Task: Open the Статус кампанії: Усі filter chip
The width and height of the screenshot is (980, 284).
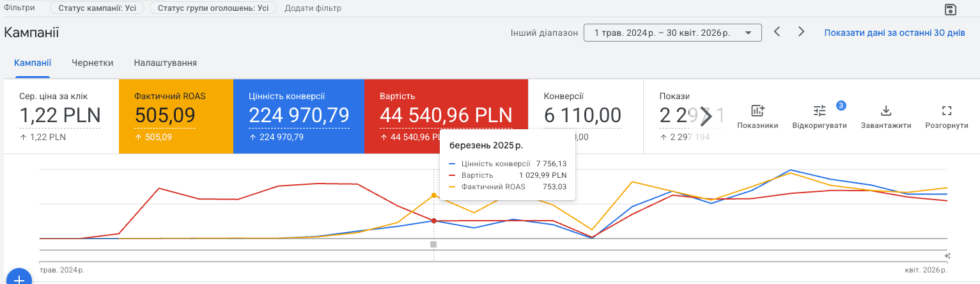Action: click(97, 8)
